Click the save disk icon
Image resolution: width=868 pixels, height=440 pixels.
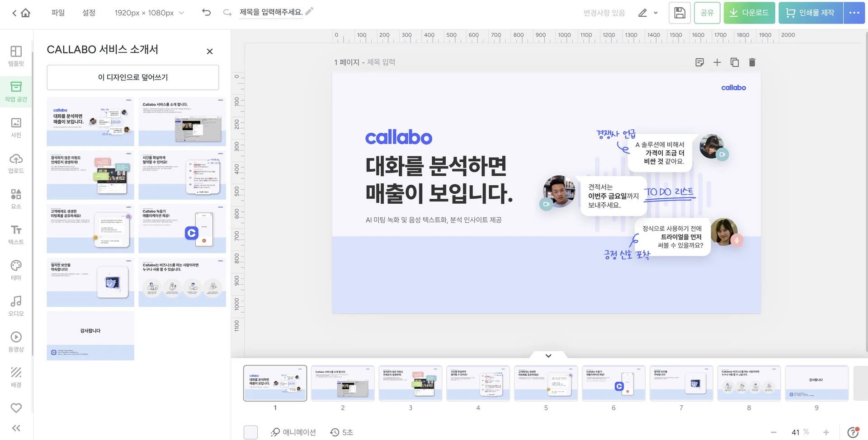click(x=679, y=13)
